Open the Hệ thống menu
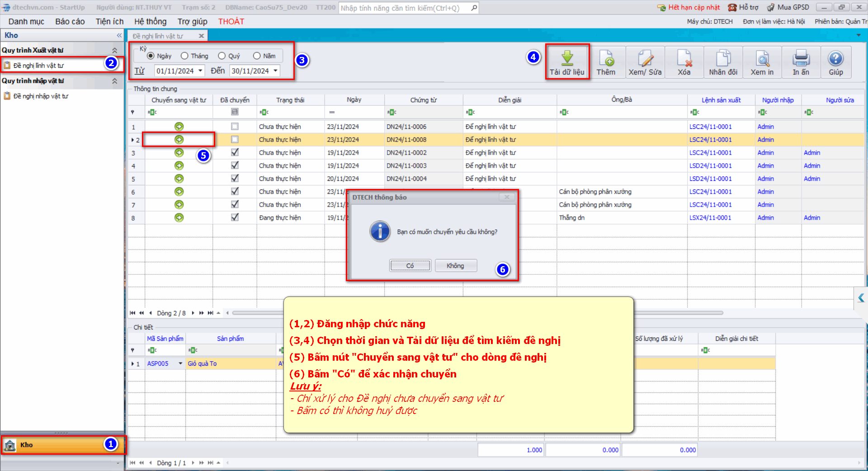 (x=150, y=22)
